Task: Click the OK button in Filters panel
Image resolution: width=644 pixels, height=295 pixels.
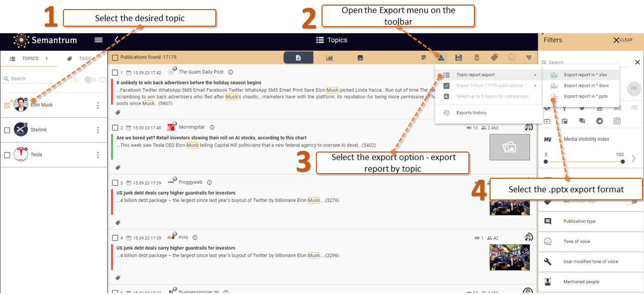Action: (634, 88)
